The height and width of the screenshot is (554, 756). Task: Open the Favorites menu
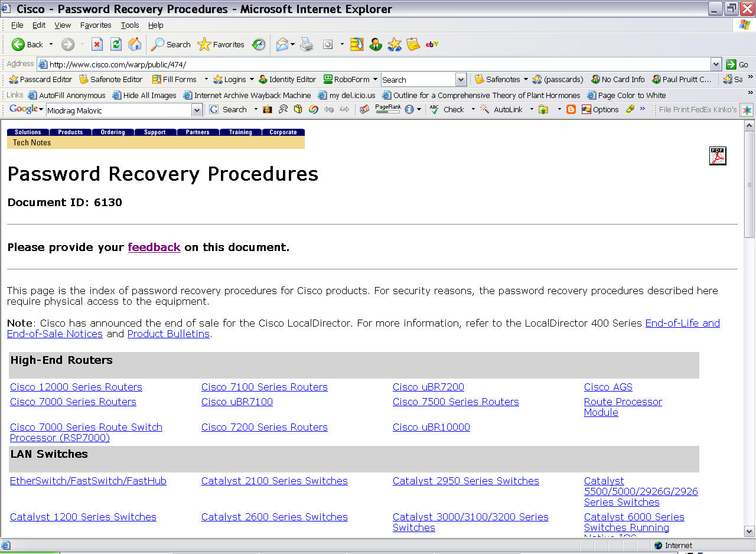pyautogui.click(x=96, y=25)
